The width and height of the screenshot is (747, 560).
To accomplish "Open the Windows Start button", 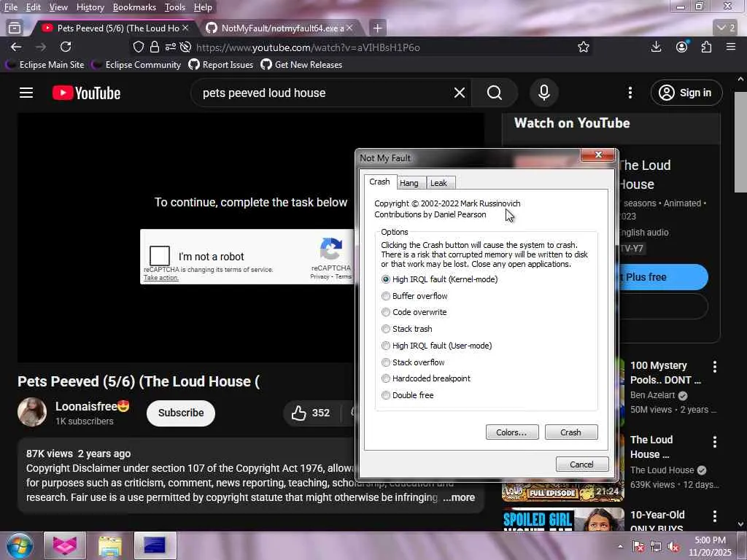I will (x=19, y=545).
